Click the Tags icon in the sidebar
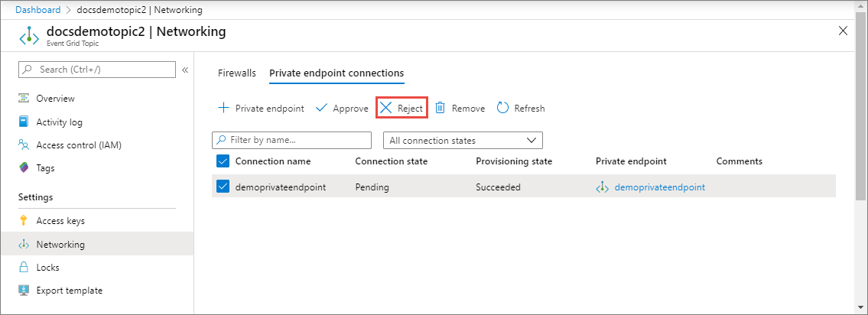The height and width of the screenshot is (315, 868). coord(24,167)
